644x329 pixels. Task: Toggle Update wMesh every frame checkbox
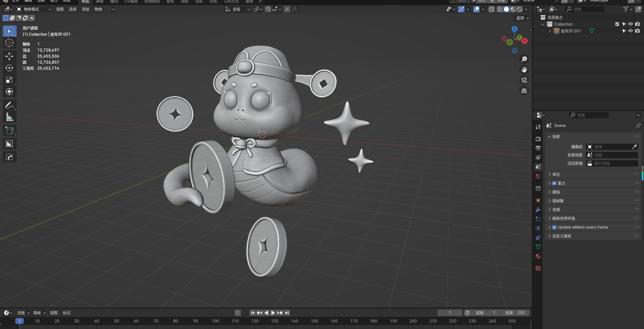coord(554,227)
